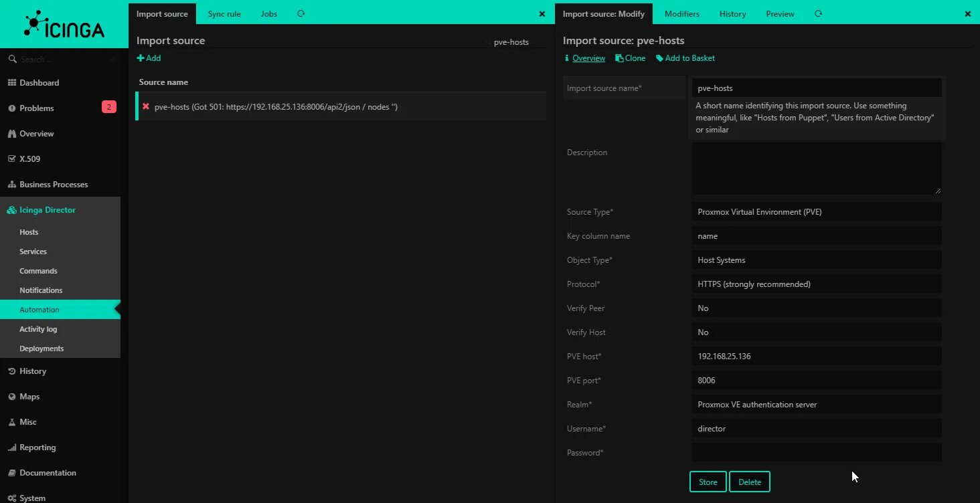Open the Source Type dropdown

click(x=817, y=212)
